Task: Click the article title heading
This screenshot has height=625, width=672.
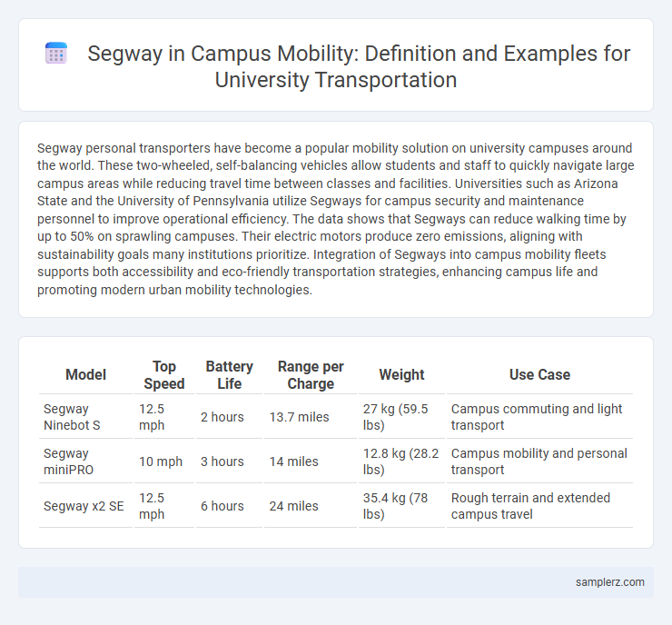Action: (x=359, y=67)
